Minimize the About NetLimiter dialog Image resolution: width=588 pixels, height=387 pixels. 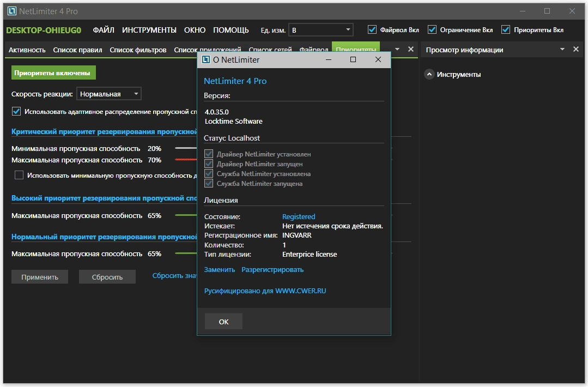(329, 59)
